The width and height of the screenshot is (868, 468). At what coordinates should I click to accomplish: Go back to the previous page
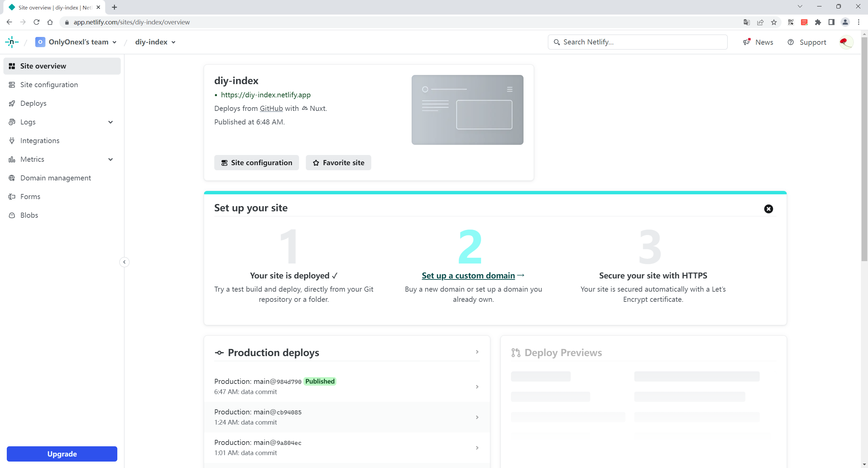pos(9,22)
